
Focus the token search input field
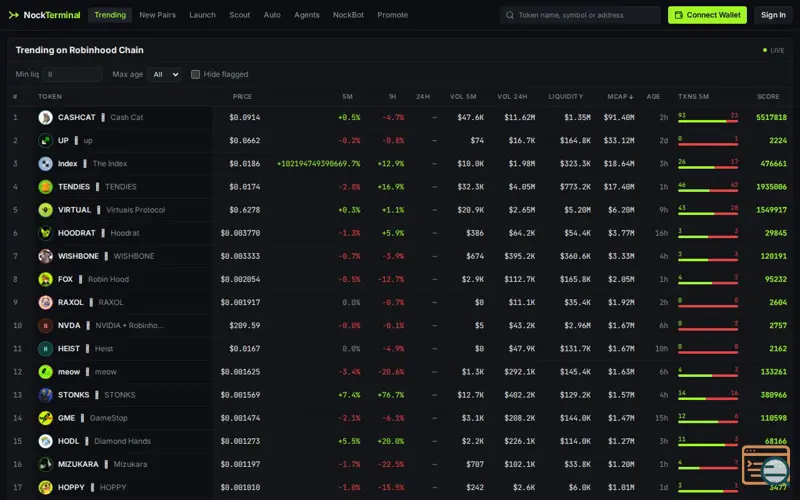click(x=581, y=15)
